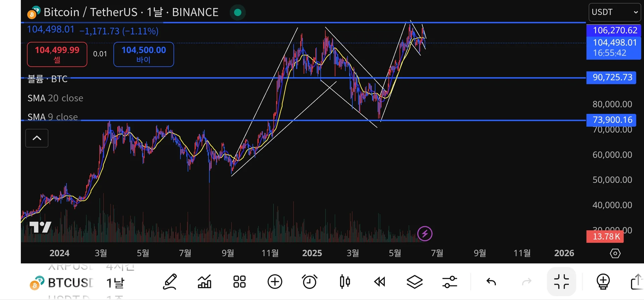Tap the Bitcoin Tether symbol logo

tap(34, 12)
